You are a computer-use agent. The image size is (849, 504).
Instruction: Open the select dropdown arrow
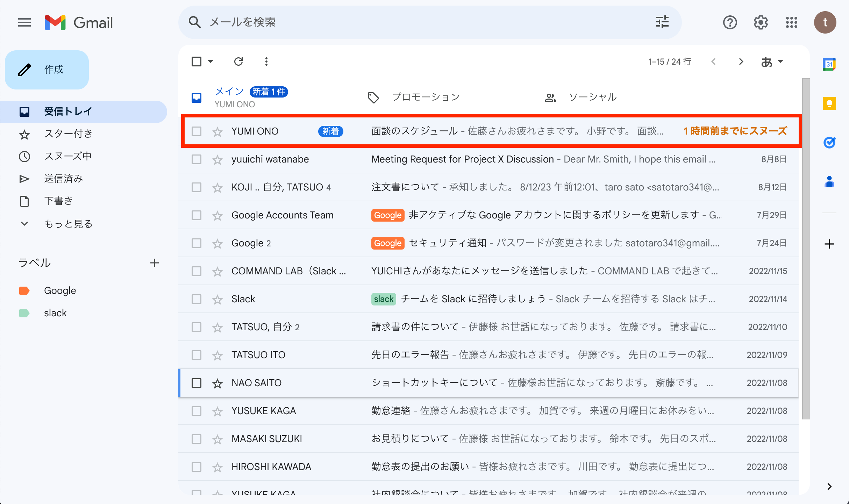pos(211,62)
